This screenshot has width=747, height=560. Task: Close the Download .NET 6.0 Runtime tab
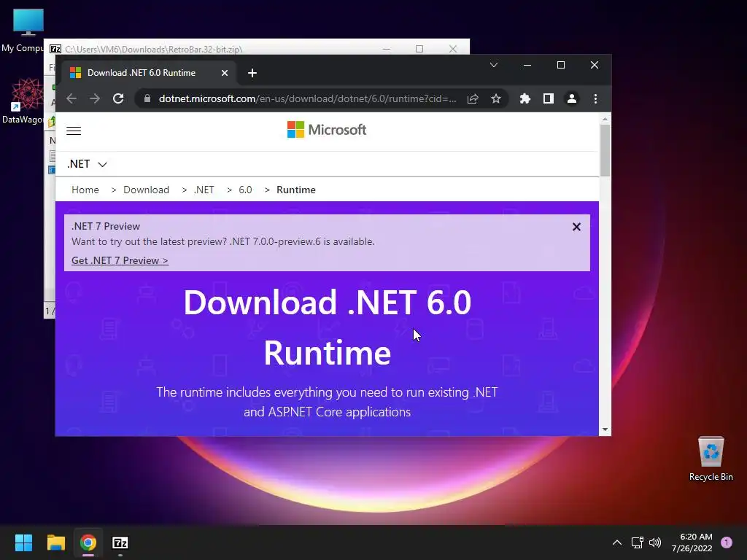225,73
